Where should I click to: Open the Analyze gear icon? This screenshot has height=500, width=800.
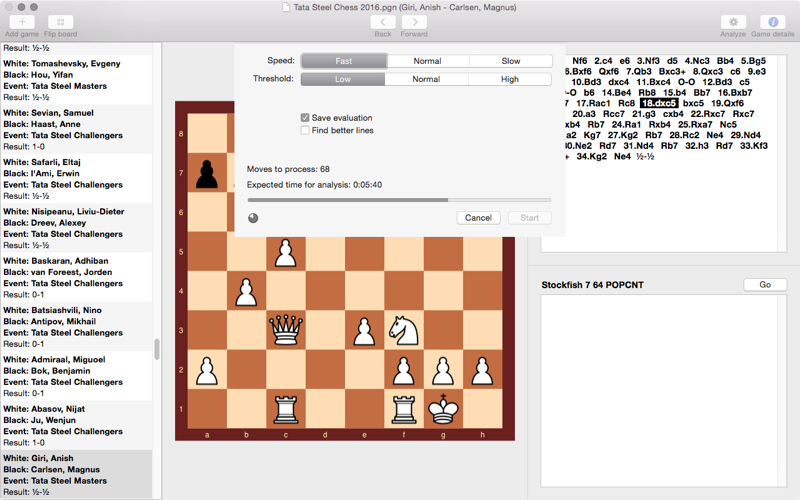point(733,22)
